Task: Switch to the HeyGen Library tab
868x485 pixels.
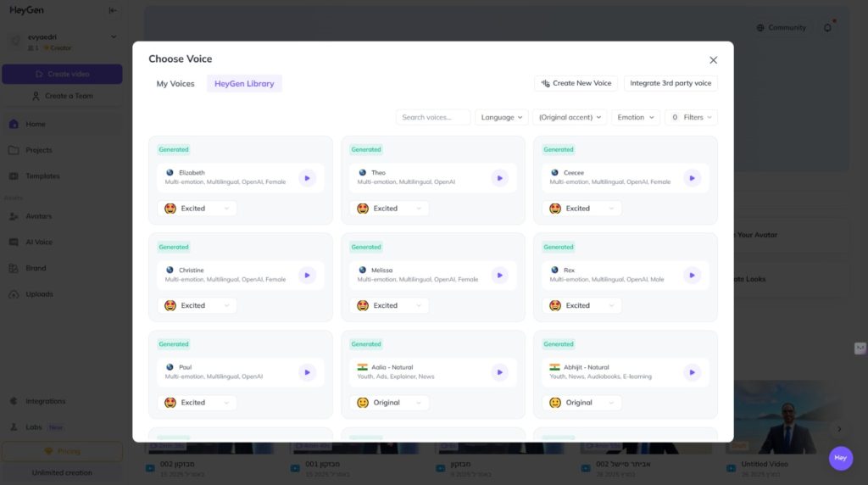Action: point(244,84)
